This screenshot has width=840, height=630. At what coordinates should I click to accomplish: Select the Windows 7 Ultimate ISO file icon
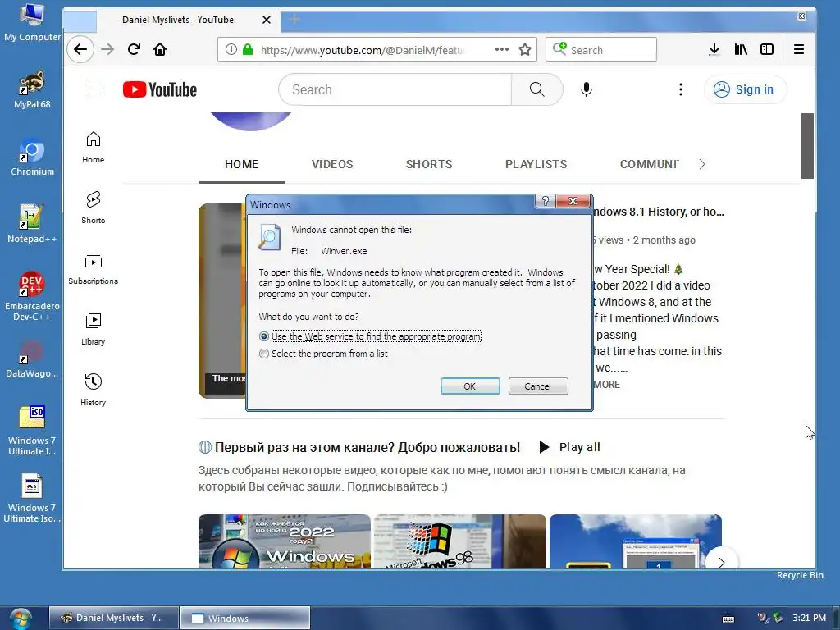(32, 431)
